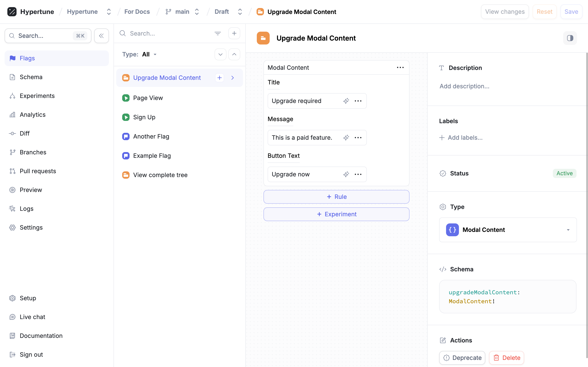Toggle the Active status badge
Viewport: 588px width, 367px height.
tap(564, 173)
